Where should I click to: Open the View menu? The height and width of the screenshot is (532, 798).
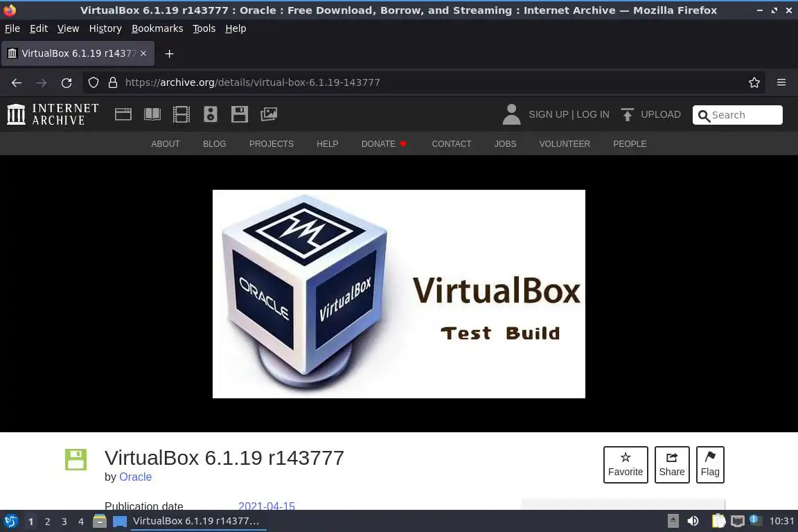point(68,28)
